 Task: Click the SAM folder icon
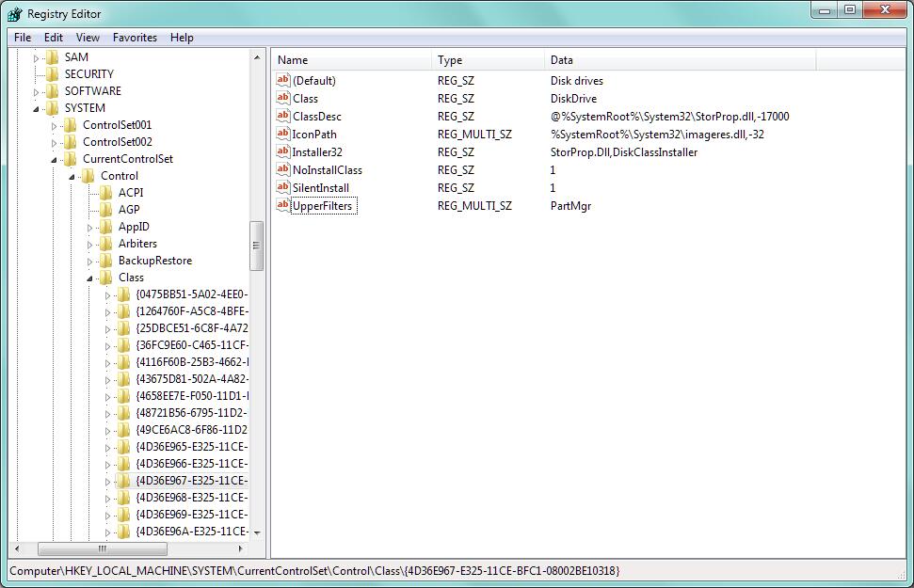53,57
